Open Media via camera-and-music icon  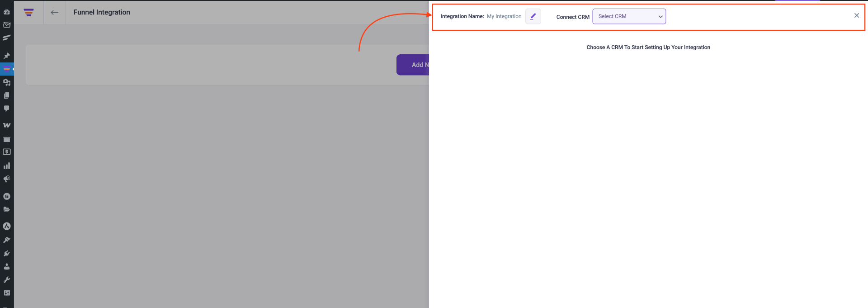pyautogui.click(x=7, y=82)
